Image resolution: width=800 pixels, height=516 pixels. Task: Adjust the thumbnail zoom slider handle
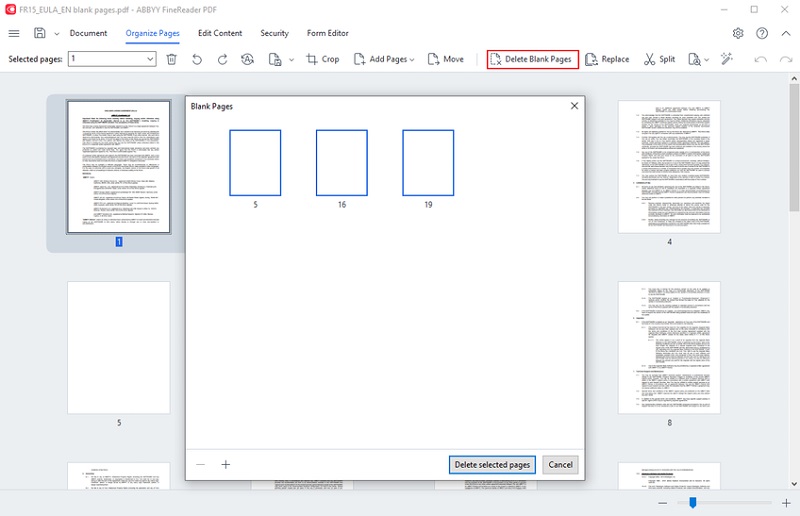coord(692,503)
